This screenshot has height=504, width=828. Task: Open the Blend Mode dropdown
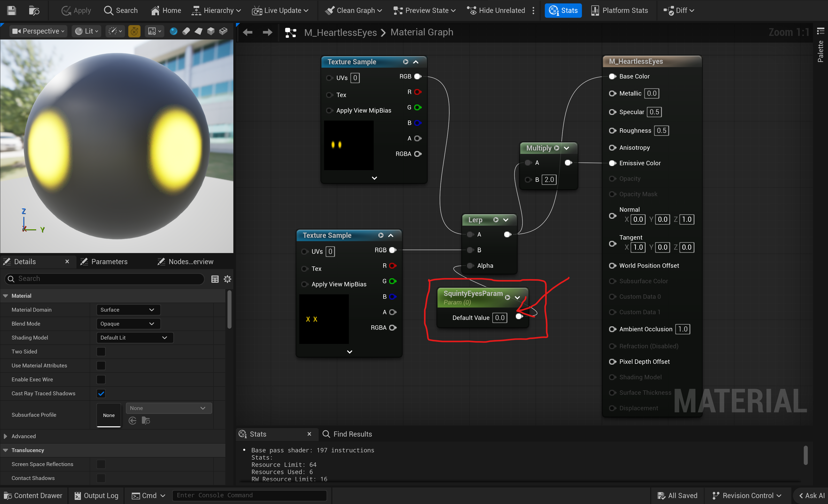[128, 324]
